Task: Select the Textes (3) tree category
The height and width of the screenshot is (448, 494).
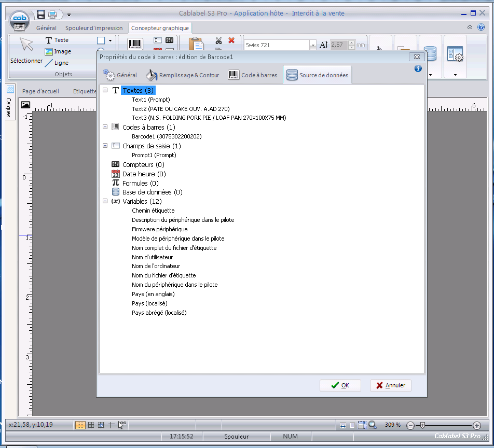Action: click(x=138, y=91)
